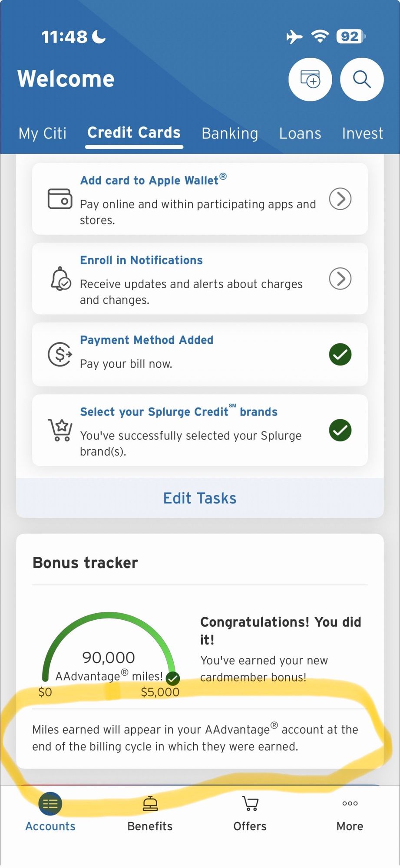Tap the wallet icon for Apple Wallet

tap(60, 199)
